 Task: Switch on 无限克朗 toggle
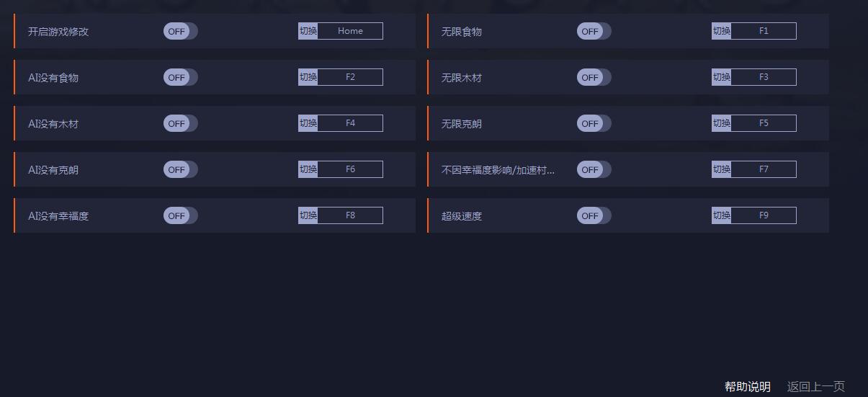[594, 123]
